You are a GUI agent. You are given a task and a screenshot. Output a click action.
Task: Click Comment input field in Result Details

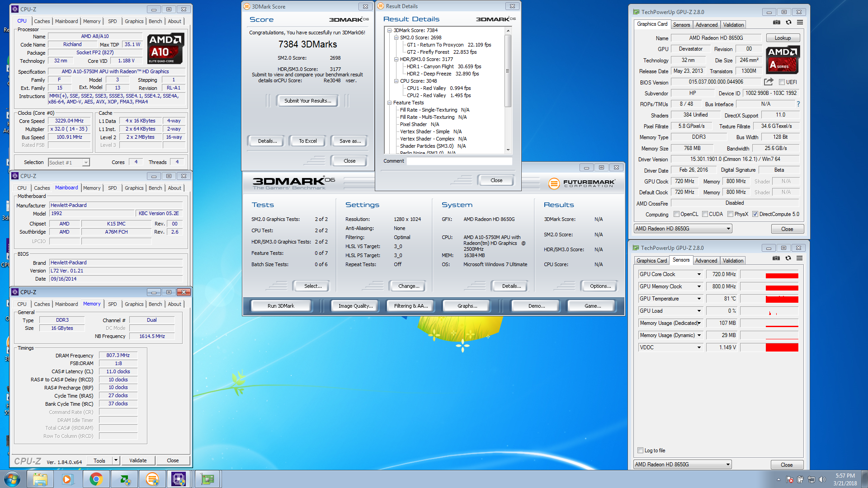point(459,161)
